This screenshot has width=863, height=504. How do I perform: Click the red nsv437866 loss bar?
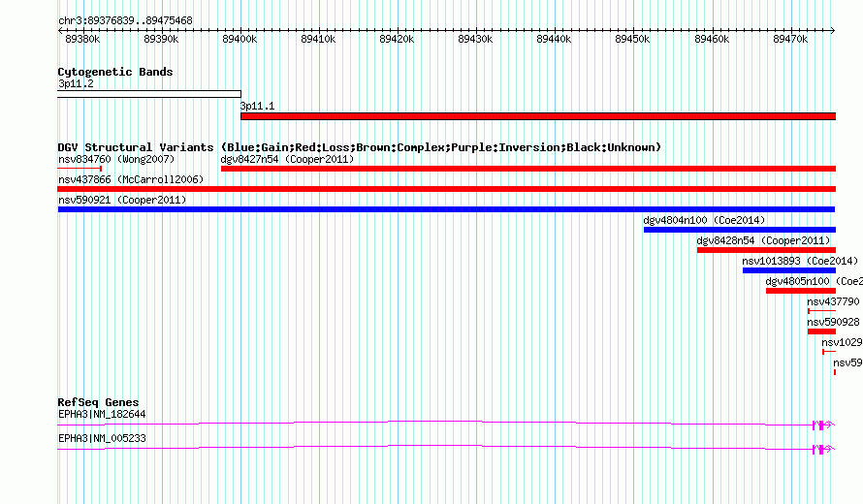(447, 189)
